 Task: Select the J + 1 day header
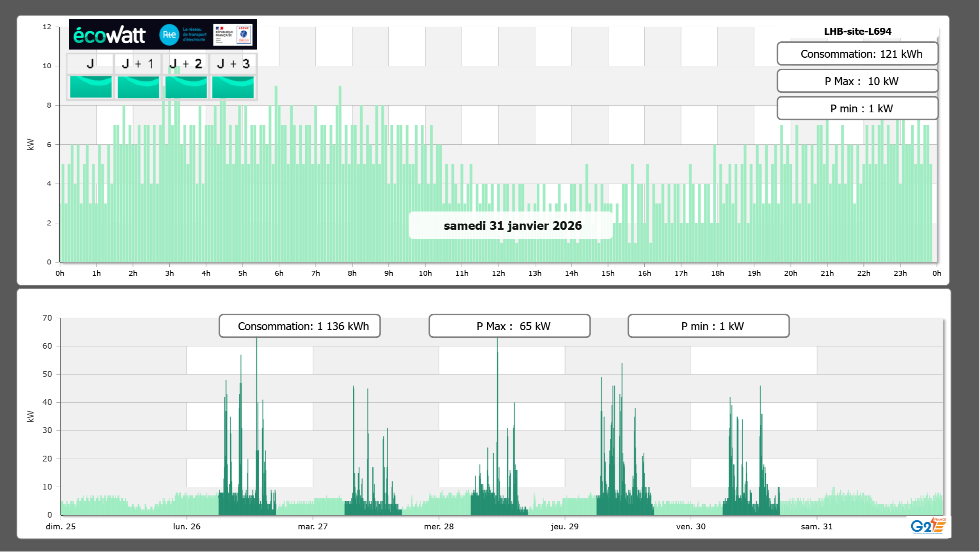[x=137, y=64]
